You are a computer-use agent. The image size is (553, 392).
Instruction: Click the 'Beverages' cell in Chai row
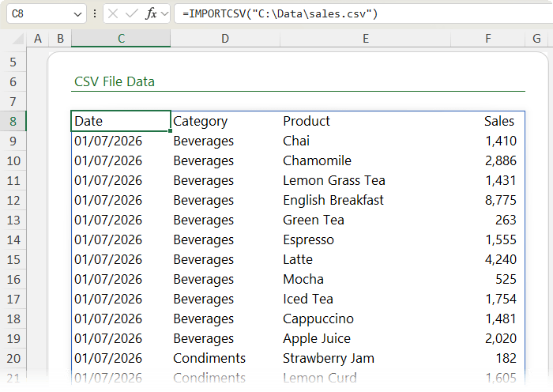point(225,141)
